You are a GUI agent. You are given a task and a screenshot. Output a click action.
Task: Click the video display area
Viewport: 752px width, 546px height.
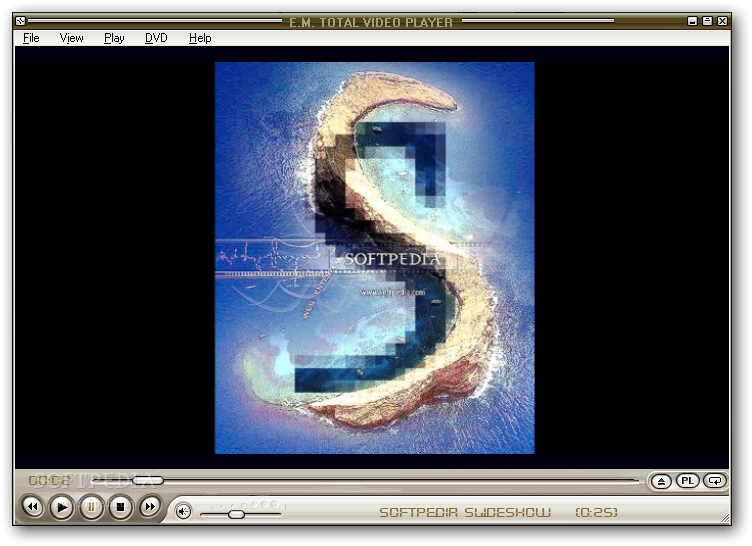point(372,257)
